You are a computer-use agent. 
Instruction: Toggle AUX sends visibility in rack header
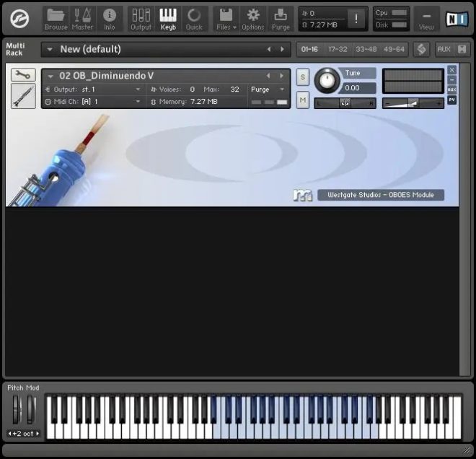[x=444, y=49]
